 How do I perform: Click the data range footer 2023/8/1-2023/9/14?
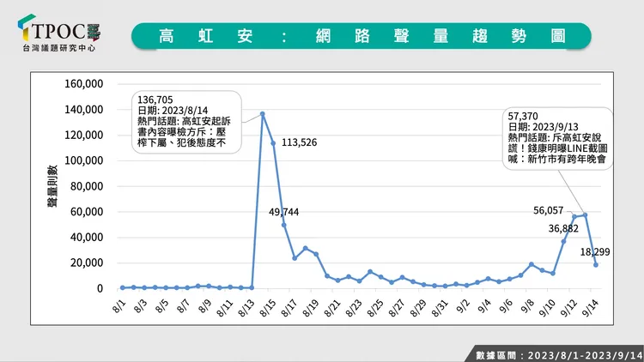[x=585, y=355]
